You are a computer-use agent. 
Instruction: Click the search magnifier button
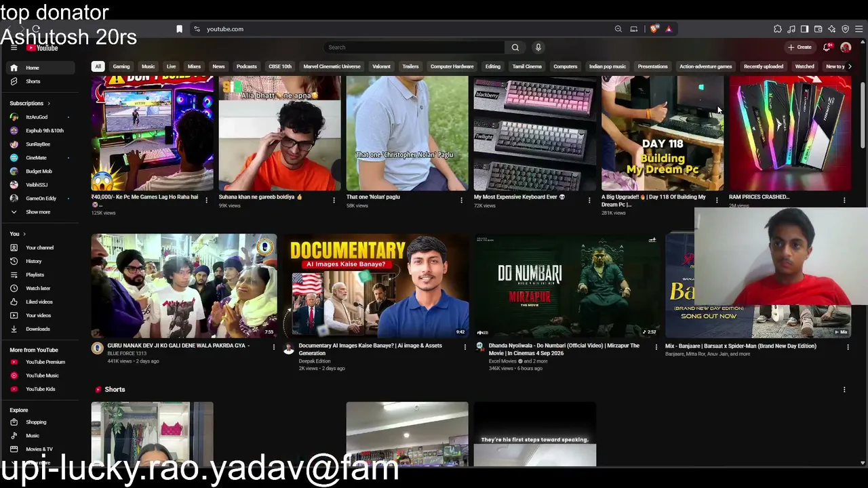(515, 47)
